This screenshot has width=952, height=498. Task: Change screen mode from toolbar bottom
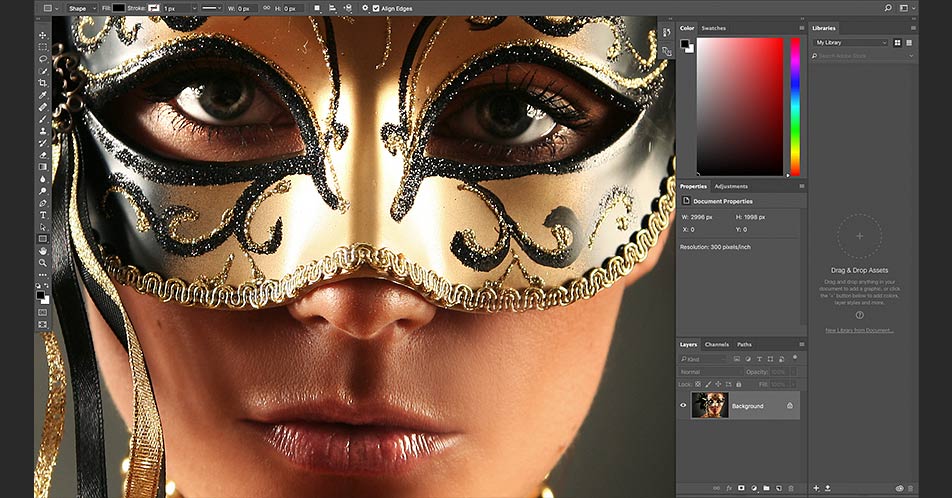click(x=42, y=325)
